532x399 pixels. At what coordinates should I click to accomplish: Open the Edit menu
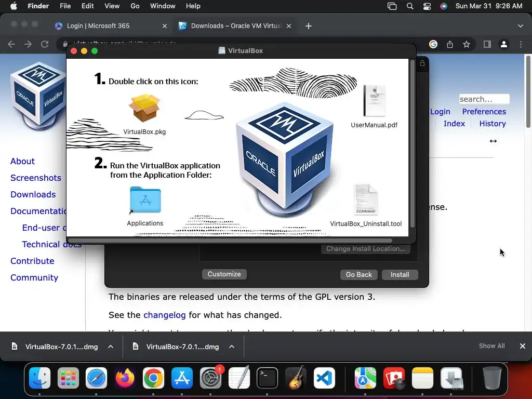pyautogui.click(x=87, y=6)
